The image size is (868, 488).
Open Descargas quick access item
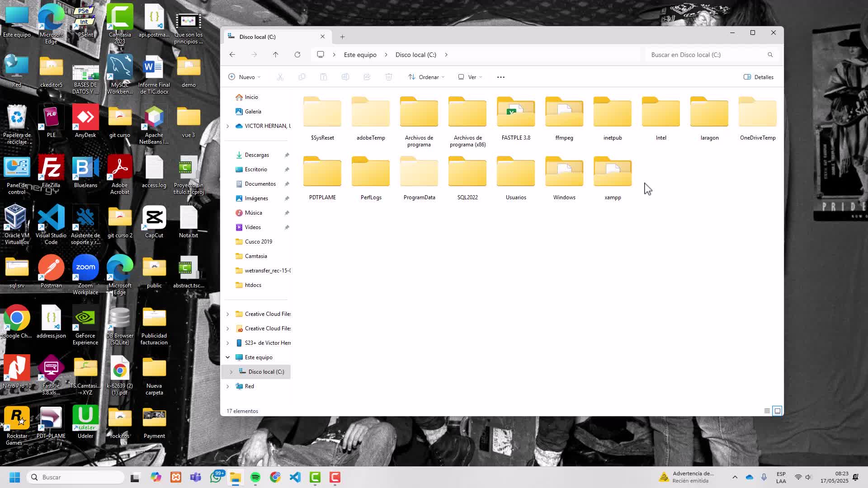pyautogui.click(x=258, y=155)
